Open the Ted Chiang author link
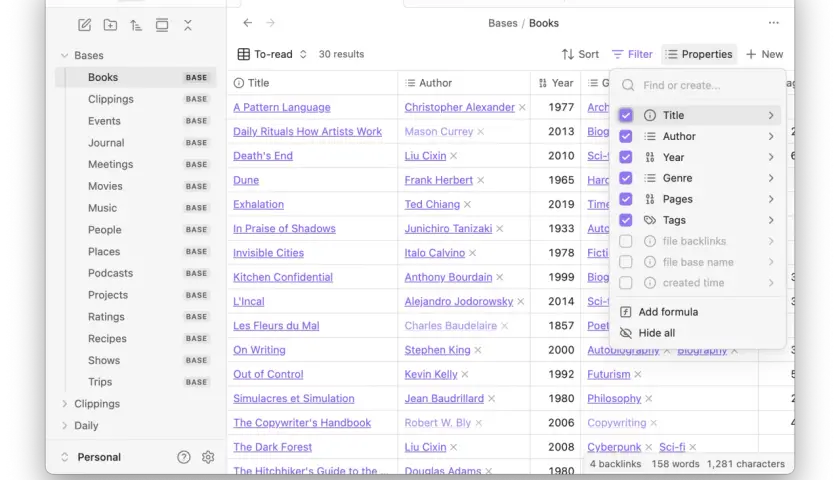The height and width of the screenshot is (480, 840). pyautogui.click(x=432, y=204)
